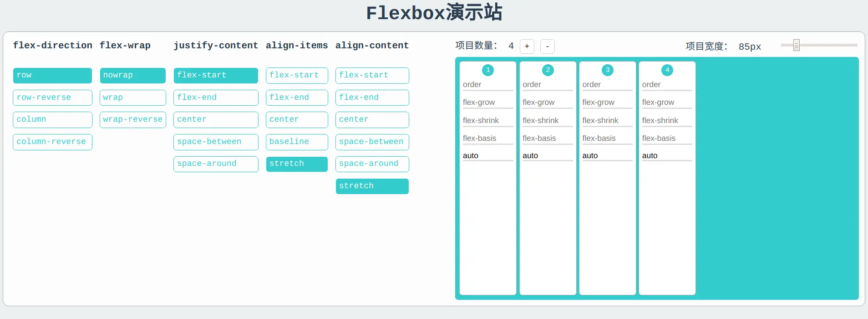Decrease item count with minus button
Screen dimensions: 868x319
coord(548,46)
